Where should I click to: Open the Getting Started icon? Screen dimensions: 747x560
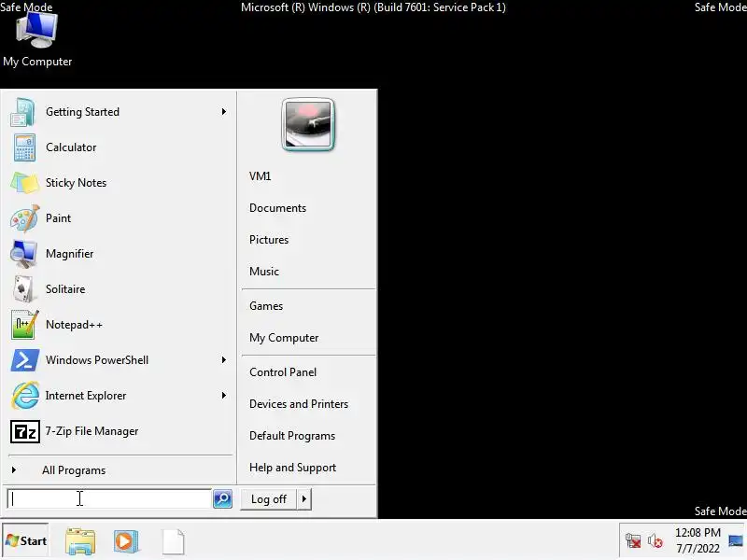pyautogui.click(x=22, y=112)
